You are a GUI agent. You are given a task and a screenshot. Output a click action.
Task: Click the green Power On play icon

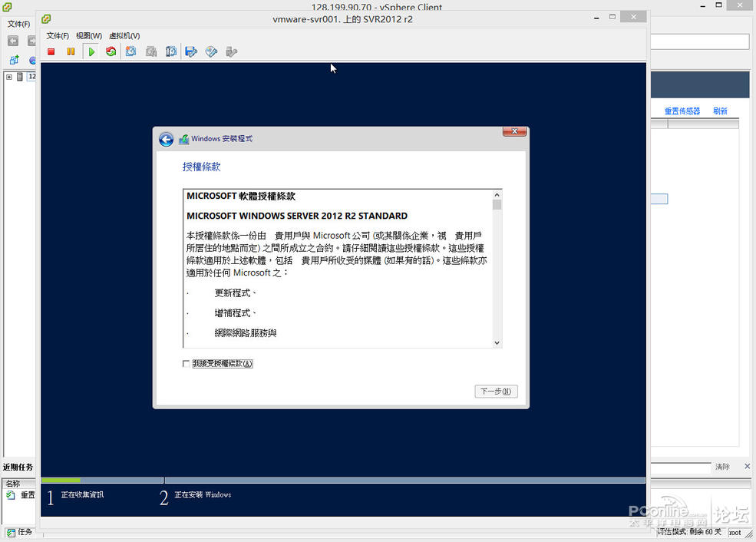pyautogui.click(x=91, y=51)
